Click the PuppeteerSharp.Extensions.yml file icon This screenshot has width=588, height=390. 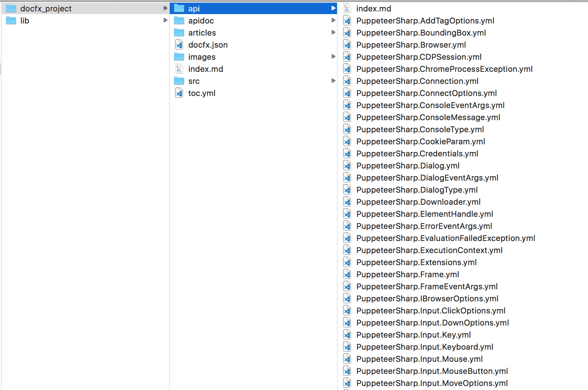tap(347, 262)
